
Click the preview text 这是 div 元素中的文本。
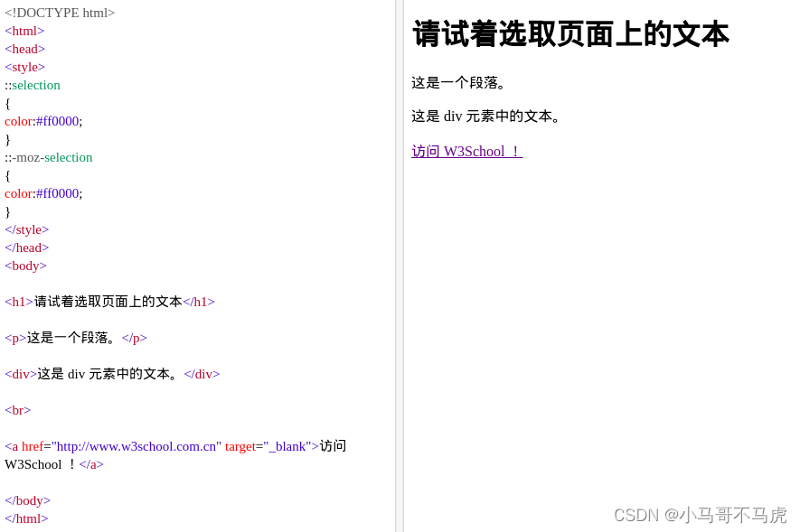click(486, 117)
